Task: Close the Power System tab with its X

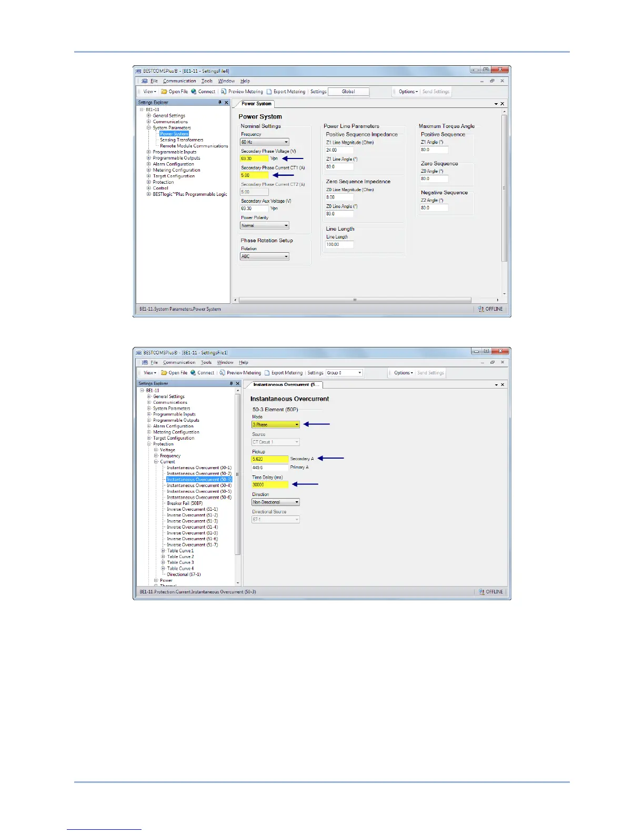Action: 502,104
